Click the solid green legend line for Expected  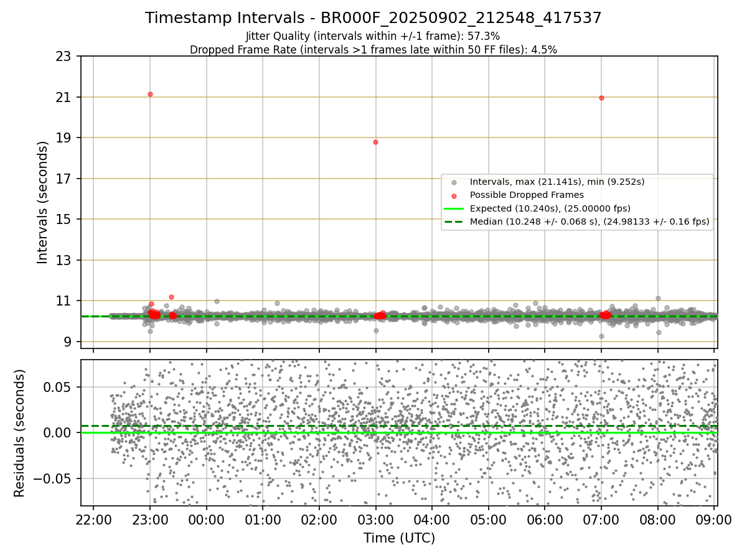454,208
